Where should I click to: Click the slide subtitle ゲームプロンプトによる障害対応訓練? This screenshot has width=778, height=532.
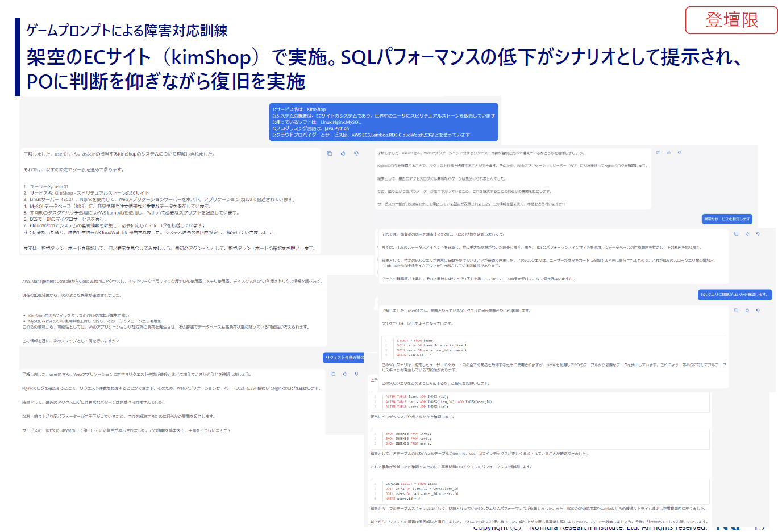click(127, 31)
